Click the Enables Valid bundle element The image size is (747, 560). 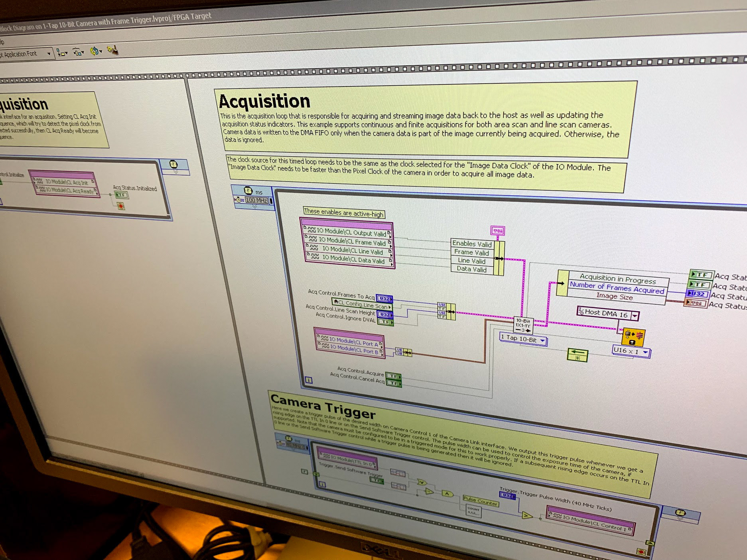472,244
